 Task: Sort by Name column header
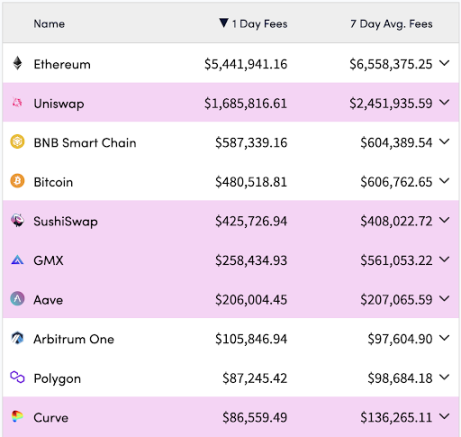(49, 24)
